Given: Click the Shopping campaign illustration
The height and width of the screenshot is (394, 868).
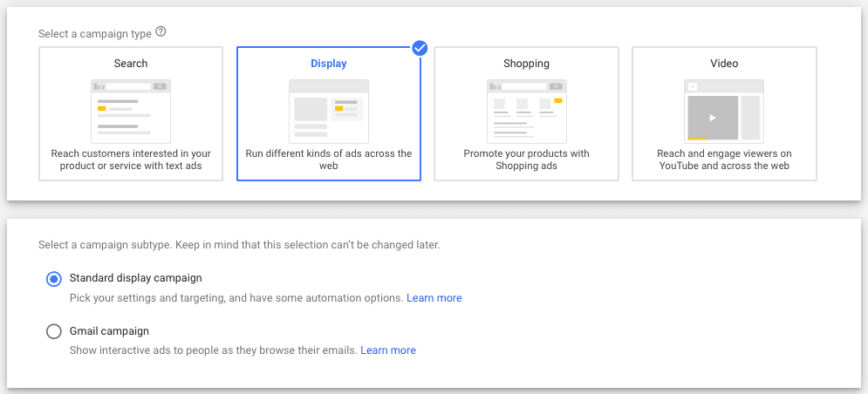Looking at the screenshot, I should (526, 110).
